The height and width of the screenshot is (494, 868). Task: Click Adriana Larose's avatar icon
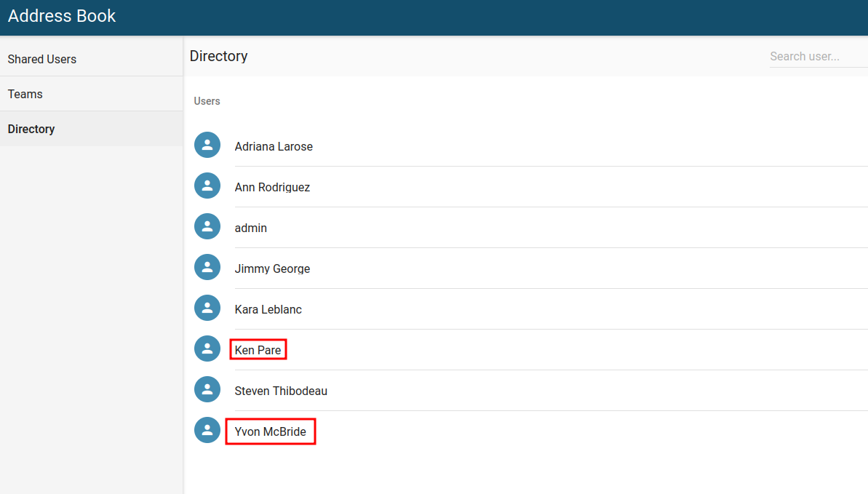click(207, 145)
